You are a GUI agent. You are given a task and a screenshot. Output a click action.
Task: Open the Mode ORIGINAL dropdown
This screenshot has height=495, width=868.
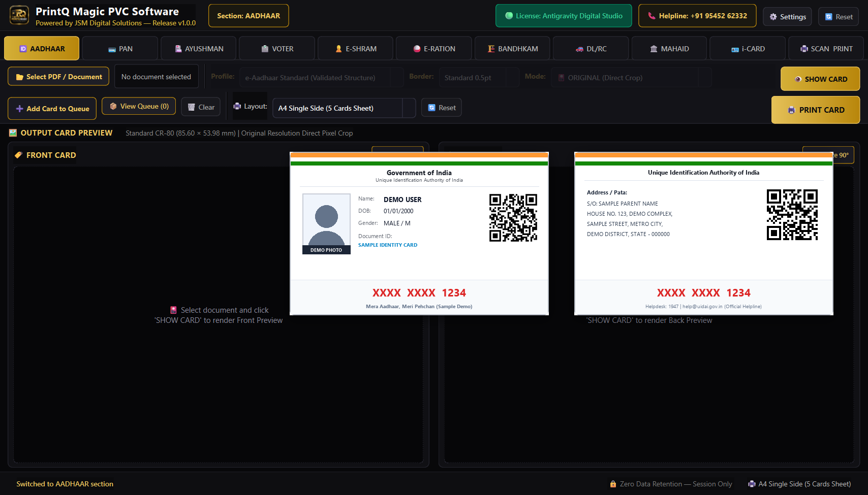point(631,78)
